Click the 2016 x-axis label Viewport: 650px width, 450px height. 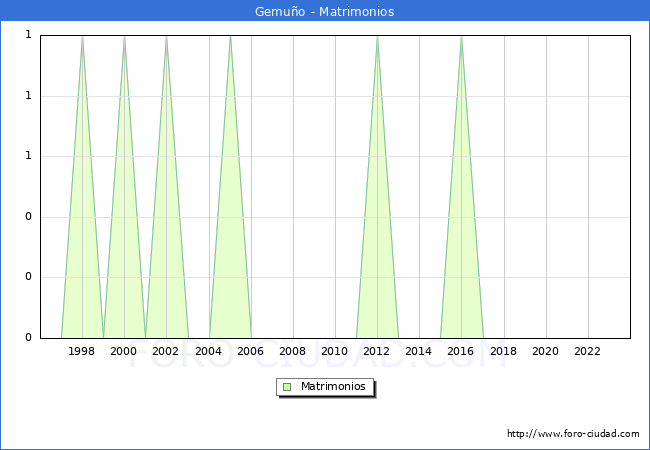pyautogui.click(x=461, y=351)
